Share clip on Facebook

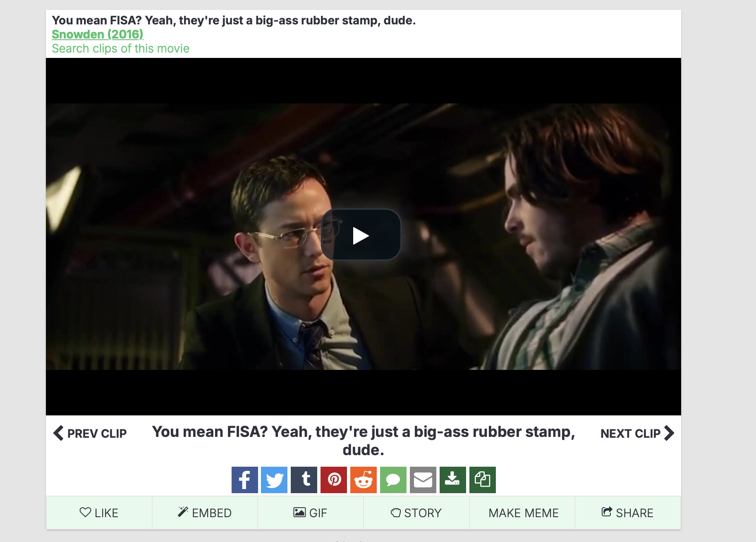244,480
